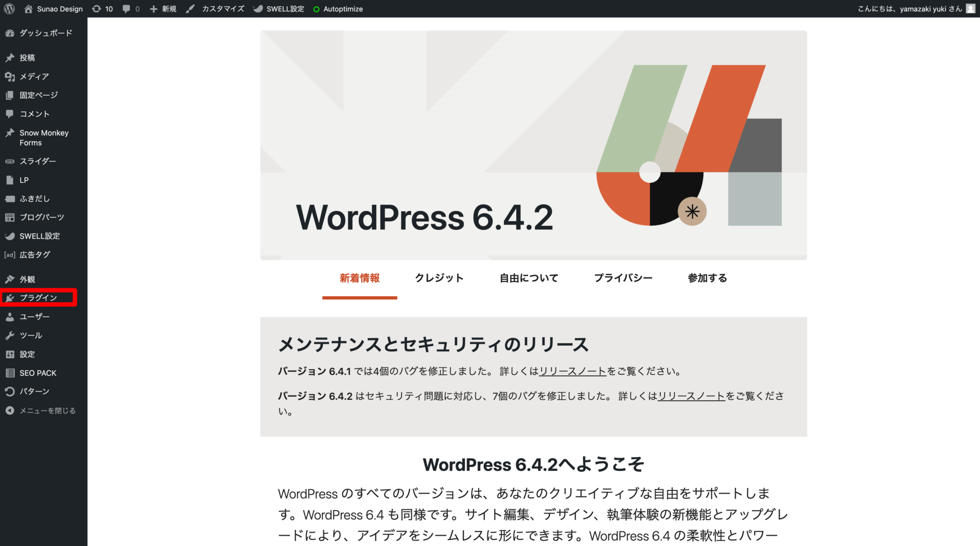The height and width of the screenshot is (546, 980).
Task: Open the highlighted プラグイン menu item
Action: pos(38,297)
